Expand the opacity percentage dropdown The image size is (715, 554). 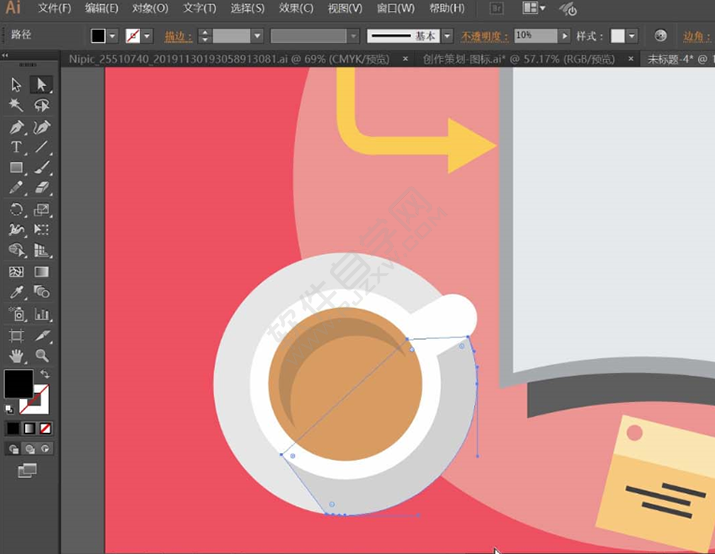[566, 36]
